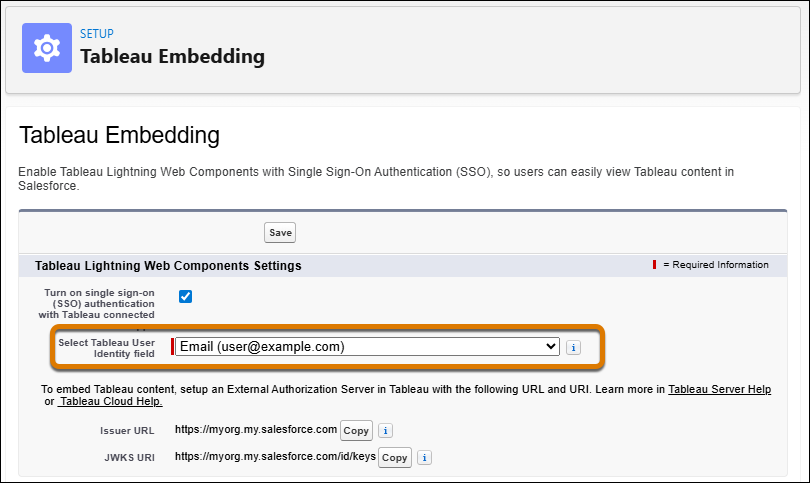Click the SETUP breadcrumb label
The width and height of the screenshot is (810, 483).
coord(97,34)
